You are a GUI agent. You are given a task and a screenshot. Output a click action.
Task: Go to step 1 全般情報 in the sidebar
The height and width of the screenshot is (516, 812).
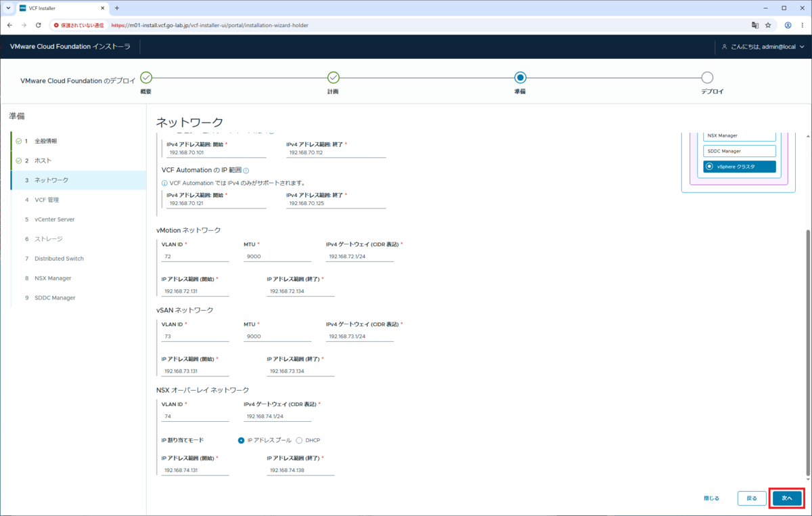[78, 141]
